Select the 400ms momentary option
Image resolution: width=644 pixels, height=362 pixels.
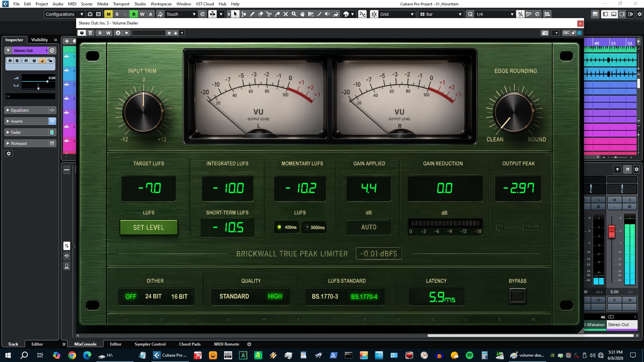click(287, 227)
